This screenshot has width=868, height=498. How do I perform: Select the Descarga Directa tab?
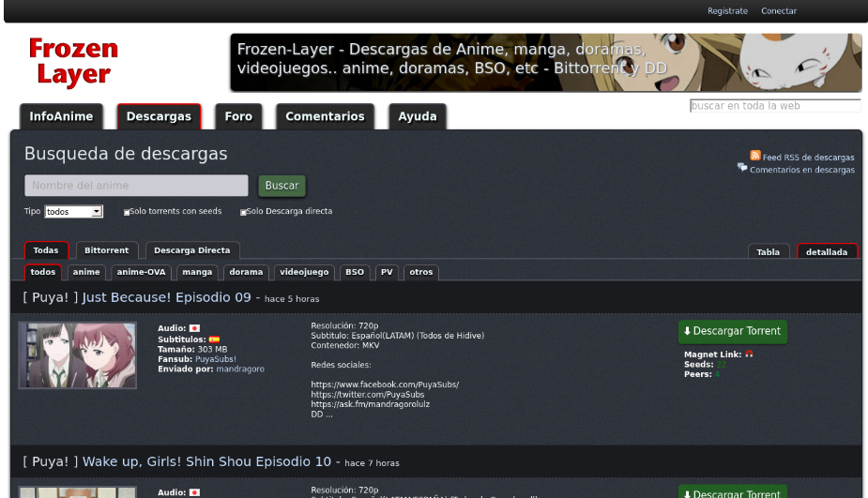tap(191, 250)
